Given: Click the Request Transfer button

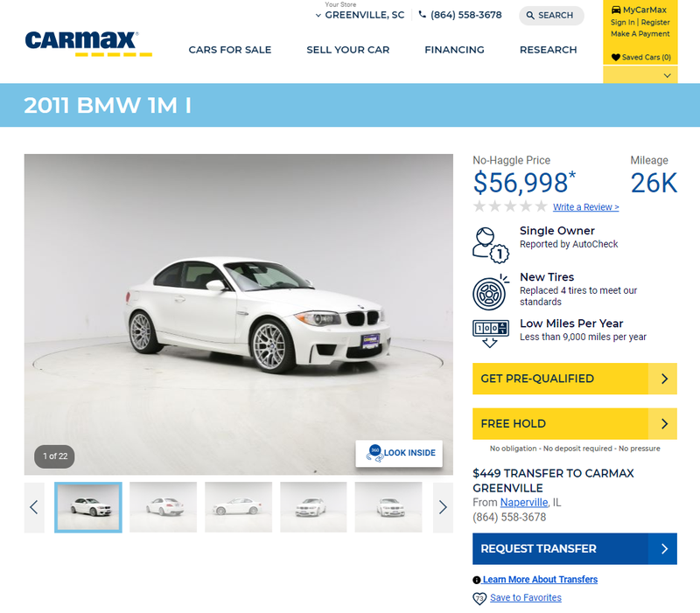Looking at the screenshot, I should (575, 549).
